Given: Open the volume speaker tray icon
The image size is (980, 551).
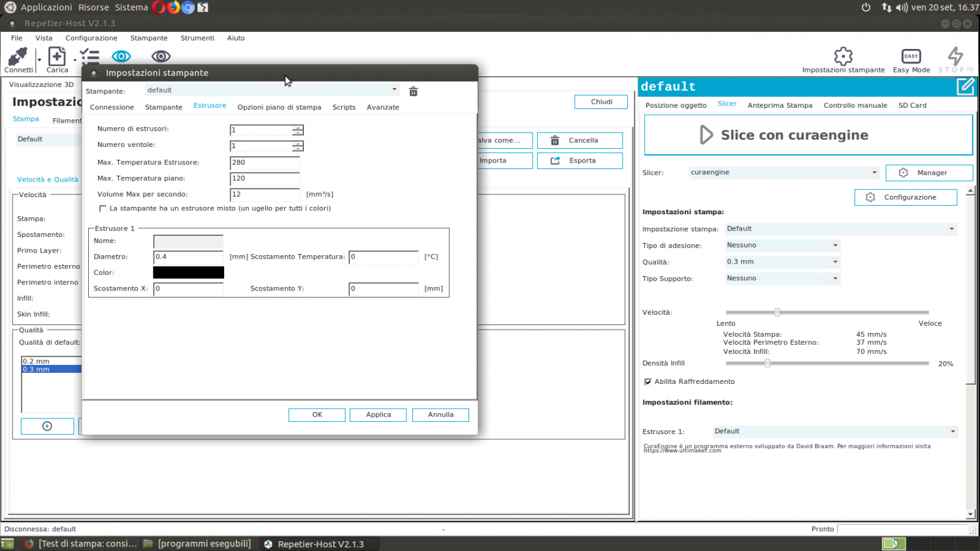Looking at the screenshot, I should click(902, 7).
